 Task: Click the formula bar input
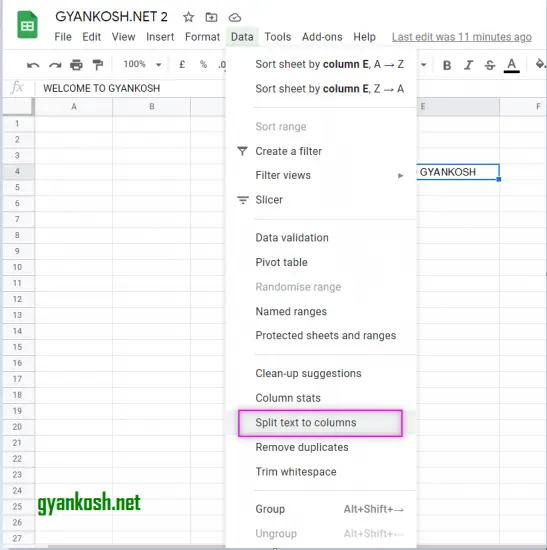click(130, 88)
